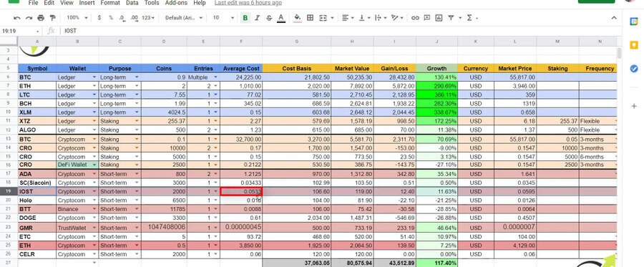Toggle italic formatting

pyautogui.click(x=258, y=18)
